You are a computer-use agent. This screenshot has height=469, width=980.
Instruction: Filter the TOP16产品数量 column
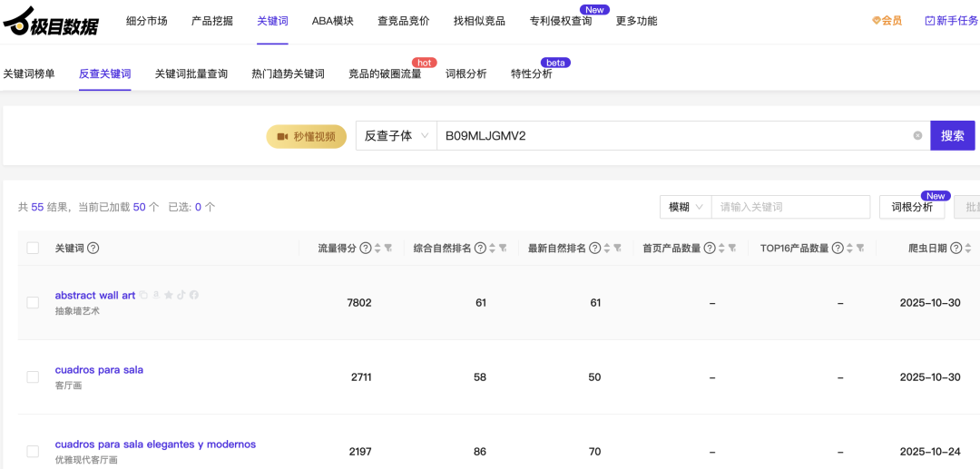[860, 248]
